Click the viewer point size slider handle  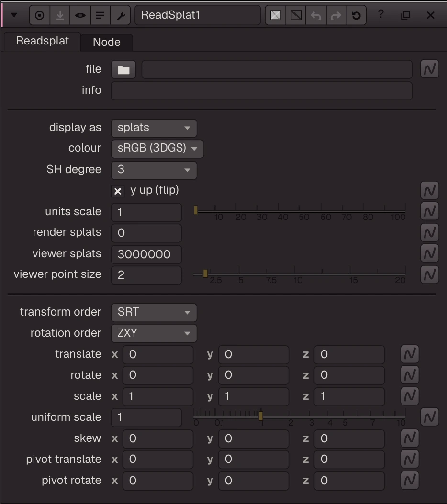tap(205, 274)
